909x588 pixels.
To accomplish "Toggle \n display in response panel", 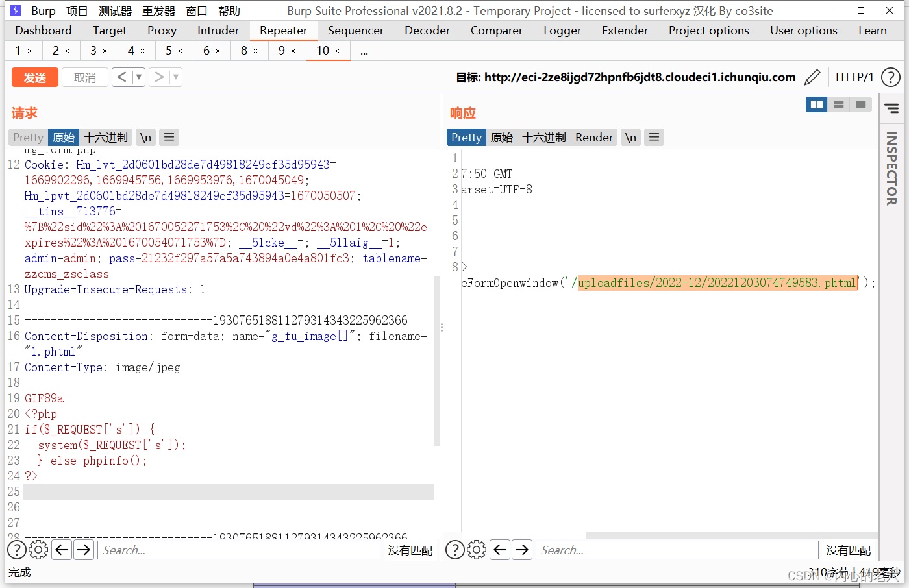I will pyautogui.click(x=630, y=138).
